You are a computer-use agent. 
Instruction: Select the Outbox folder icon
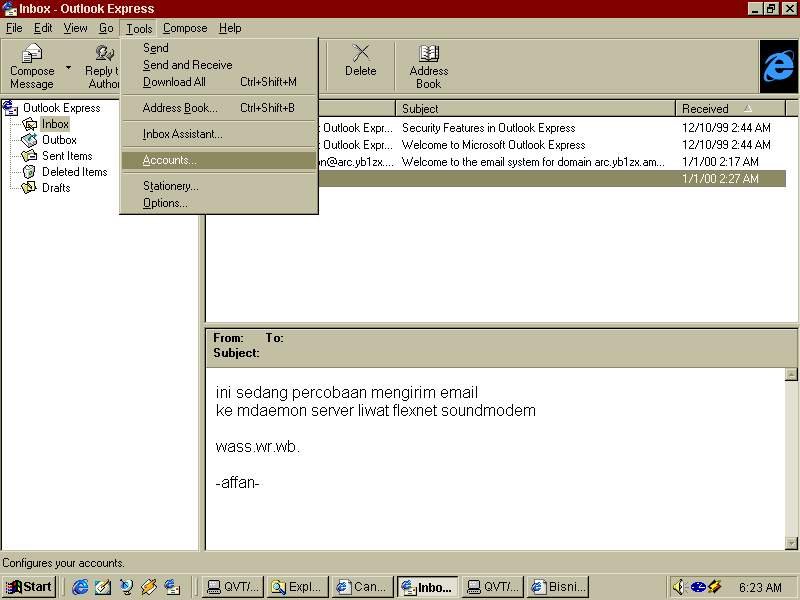pos(30,140)
